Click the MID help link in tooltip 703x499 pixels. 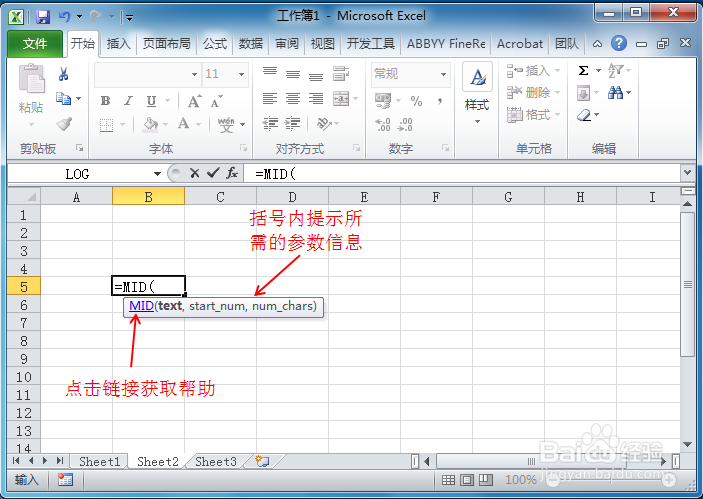click(141, 306)
